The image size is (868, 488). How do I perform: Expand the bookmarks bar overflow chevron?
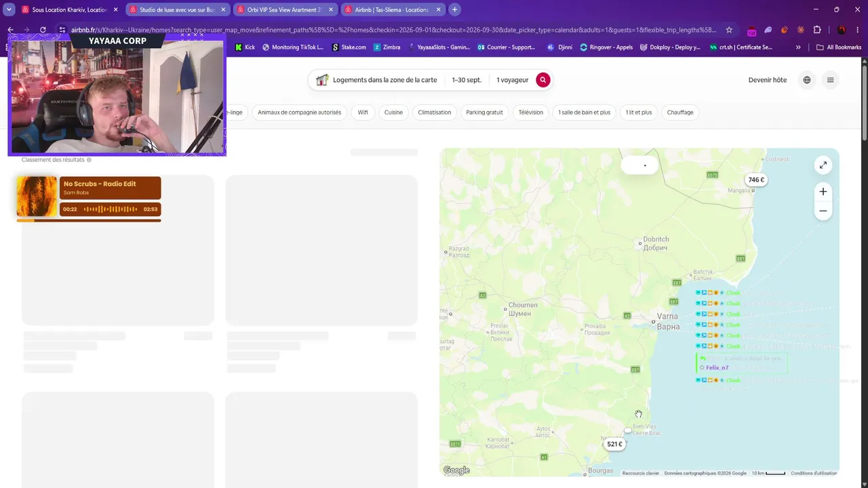tap(798, 47)
